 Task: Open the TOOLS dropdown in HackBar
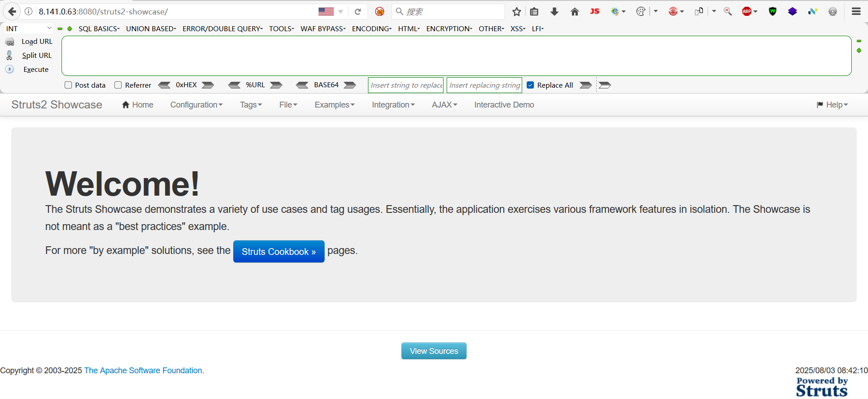(x=281, y=28)
